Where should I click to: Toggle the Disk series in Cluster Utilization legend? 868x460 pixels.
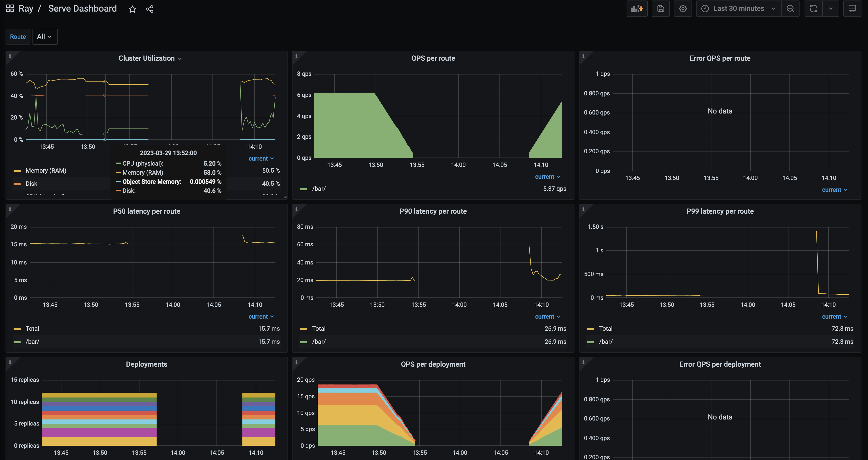pos(31,183)
